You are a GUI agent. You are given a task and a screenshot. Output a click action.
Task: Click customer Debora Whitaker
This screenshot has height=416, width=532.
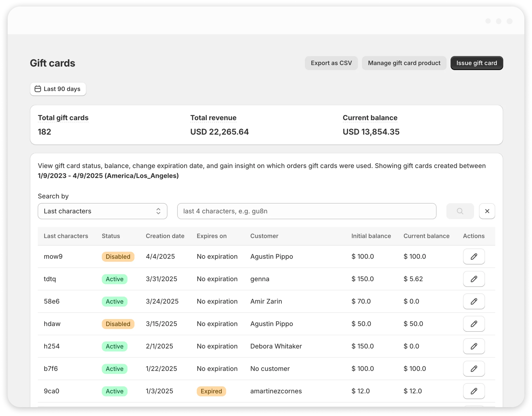276,346
